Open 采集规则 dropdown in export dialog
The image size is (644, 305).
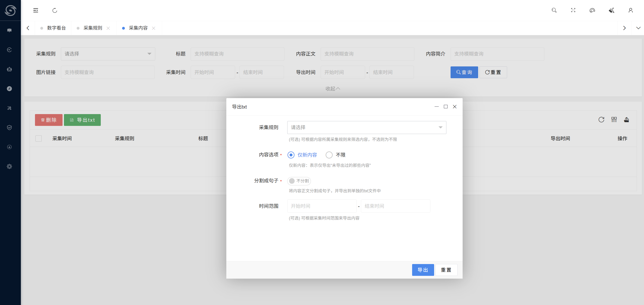pos(366,128)
